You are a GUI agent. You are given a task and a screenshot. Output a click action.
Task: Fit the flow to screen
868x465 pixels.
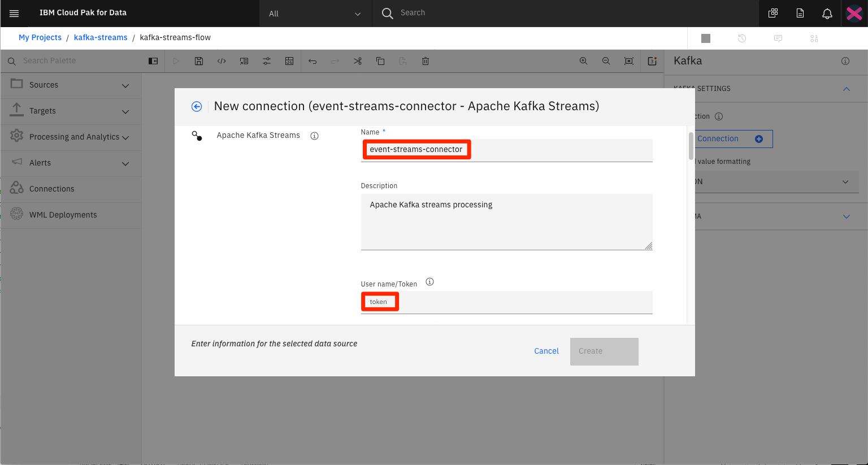click(629, 61)
